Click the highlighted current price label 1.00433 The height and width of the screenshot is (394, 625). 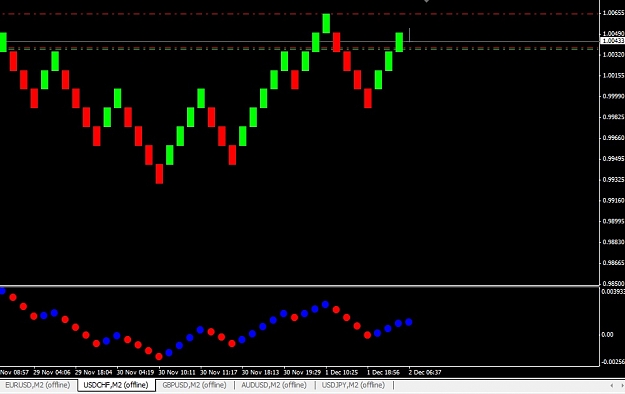(613, 41)
